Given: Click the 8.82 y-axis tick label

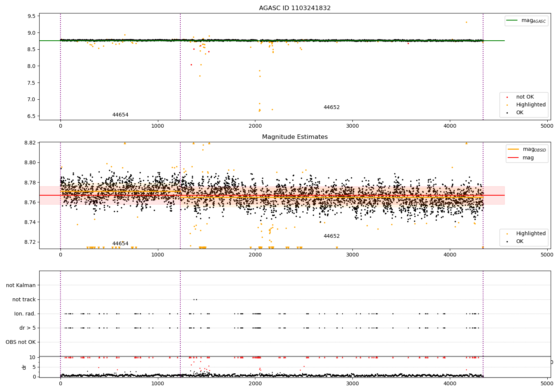Looking at the screenshot, I should [x=30, y=143].
